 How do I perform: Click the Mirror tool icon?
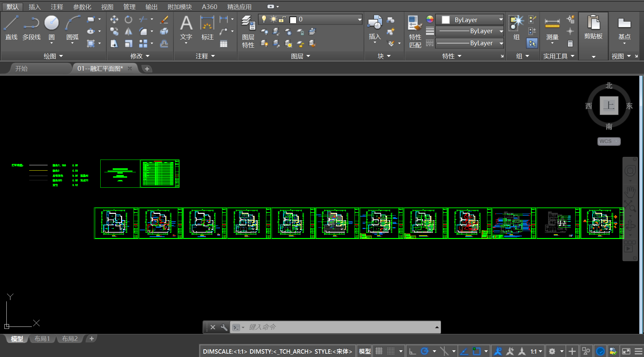click(x=128, y=32)
